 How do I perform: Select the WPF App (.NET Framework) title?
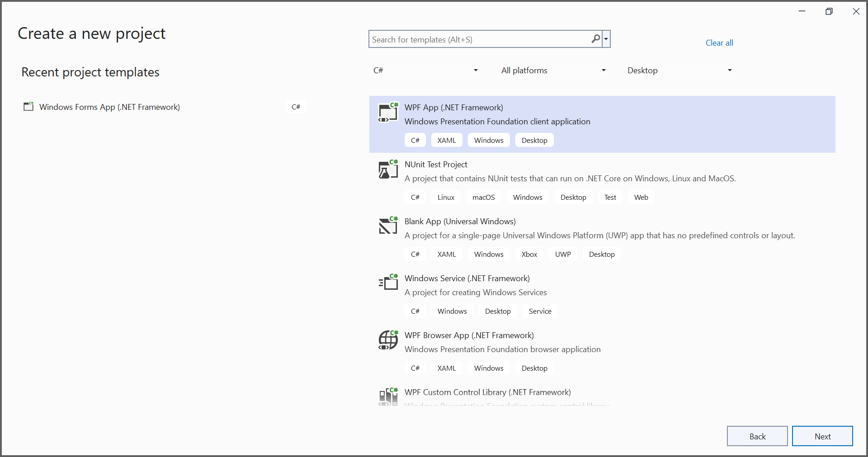coord(453,108)
